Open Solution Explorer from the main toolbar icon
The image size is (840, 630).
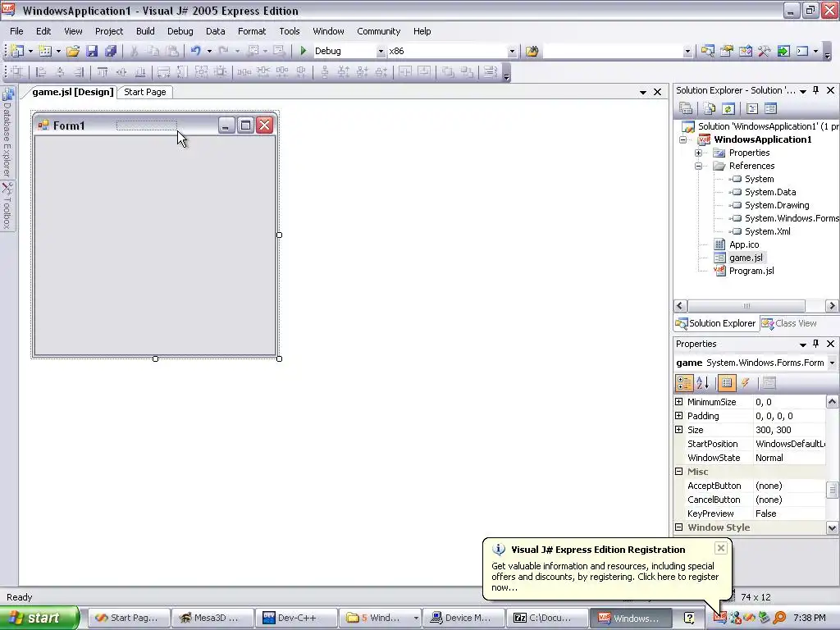click(708, 51)
